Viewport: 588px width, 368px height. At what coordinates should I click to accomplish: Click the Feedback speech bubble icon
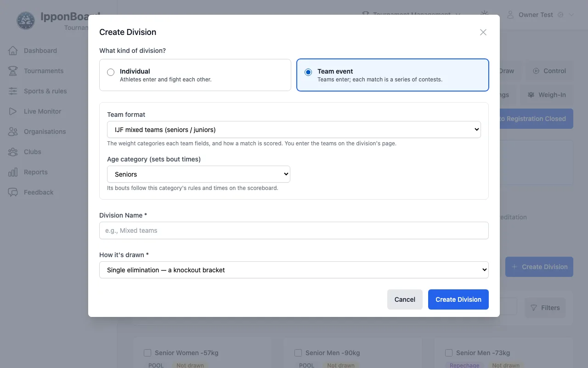(13, 192)
